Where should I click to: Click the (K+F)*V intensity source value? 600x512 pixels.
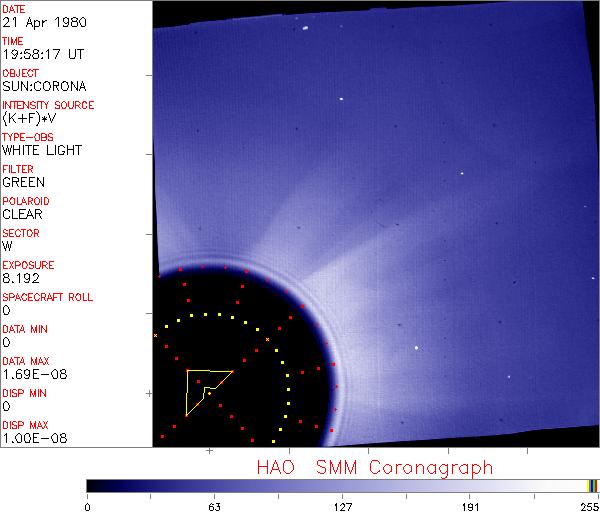(x=28, y=118)
